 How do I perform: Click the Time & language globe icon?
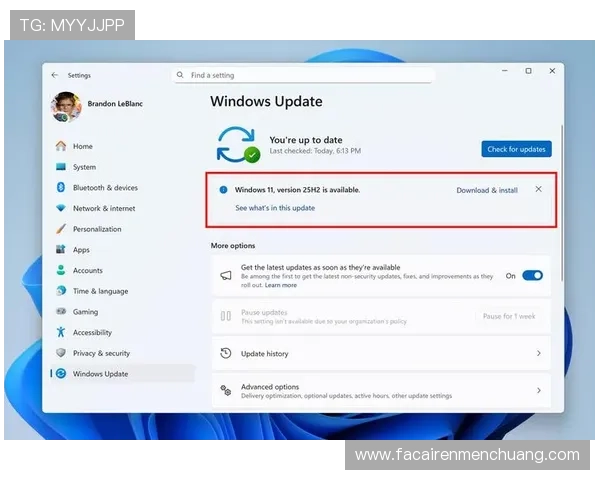(61, 291)
